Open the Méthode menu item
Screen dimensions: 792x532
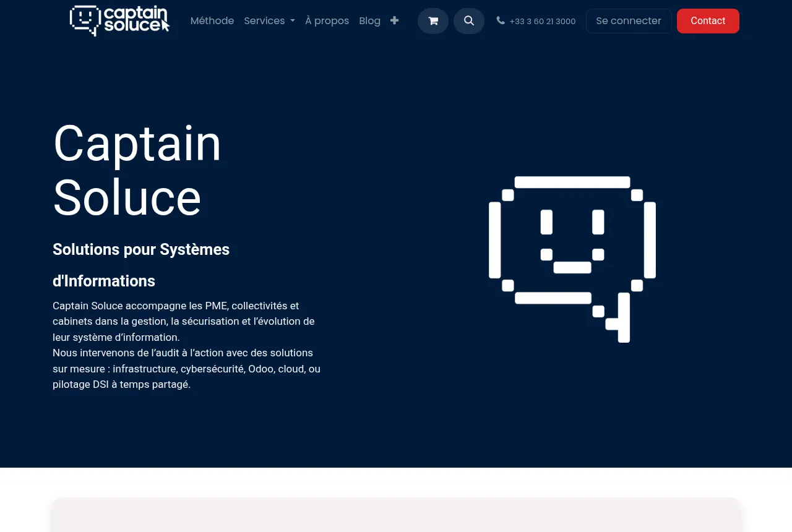pos(212,20)
